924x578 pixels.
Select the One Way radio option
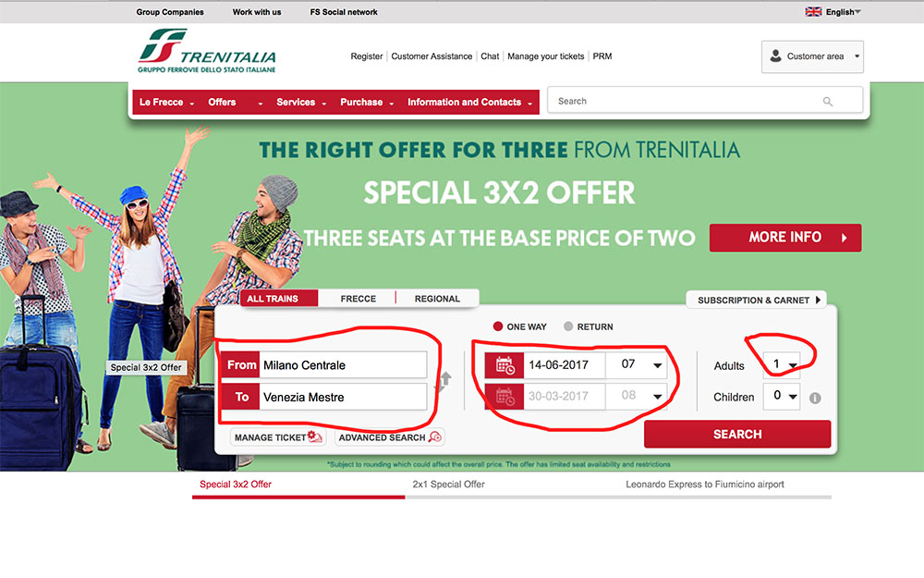pyautogui.click(x=498, y=326)
